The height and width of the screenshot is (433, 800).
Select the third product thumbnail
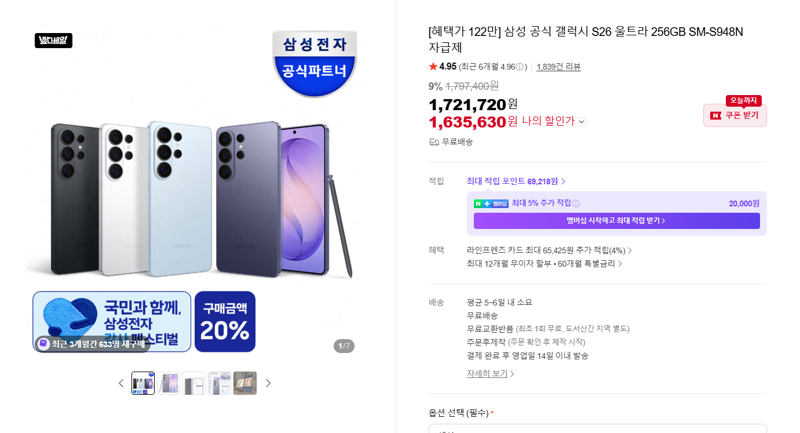194,383
